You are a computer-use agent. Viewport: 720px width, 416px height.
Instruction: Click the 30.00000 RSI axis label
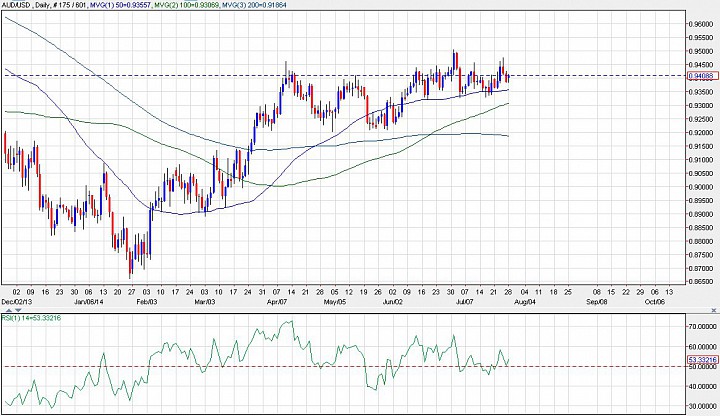point(703,407)
